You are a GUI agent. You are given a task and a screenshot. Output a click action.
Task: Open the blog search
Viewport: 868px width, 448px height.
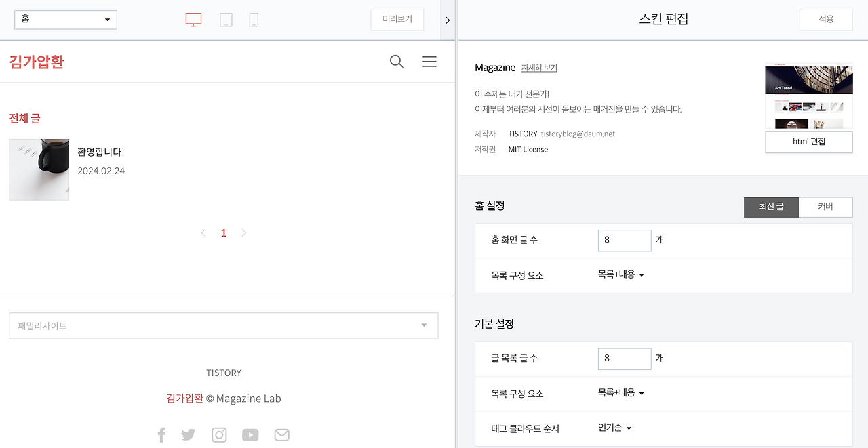(396, 61)
